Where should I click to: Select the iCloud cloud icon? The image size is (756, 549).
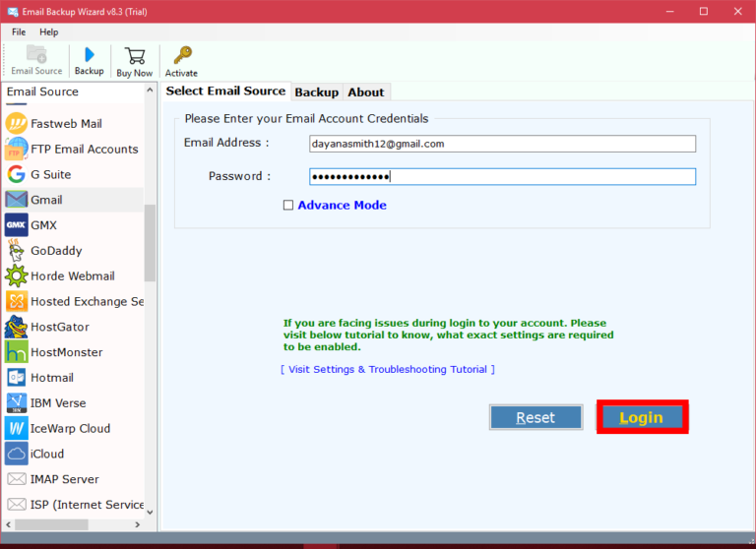tap(16, 454)
